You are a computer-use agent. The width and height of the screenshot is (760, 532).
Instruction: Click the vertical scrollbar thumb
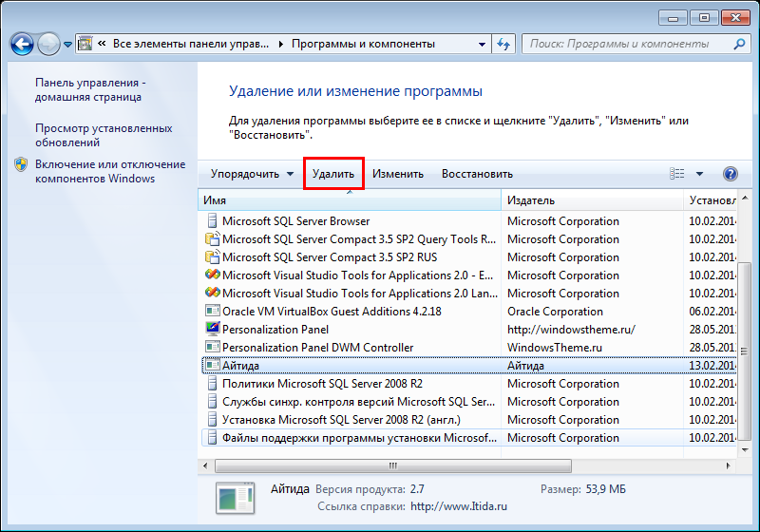[745, 351]
